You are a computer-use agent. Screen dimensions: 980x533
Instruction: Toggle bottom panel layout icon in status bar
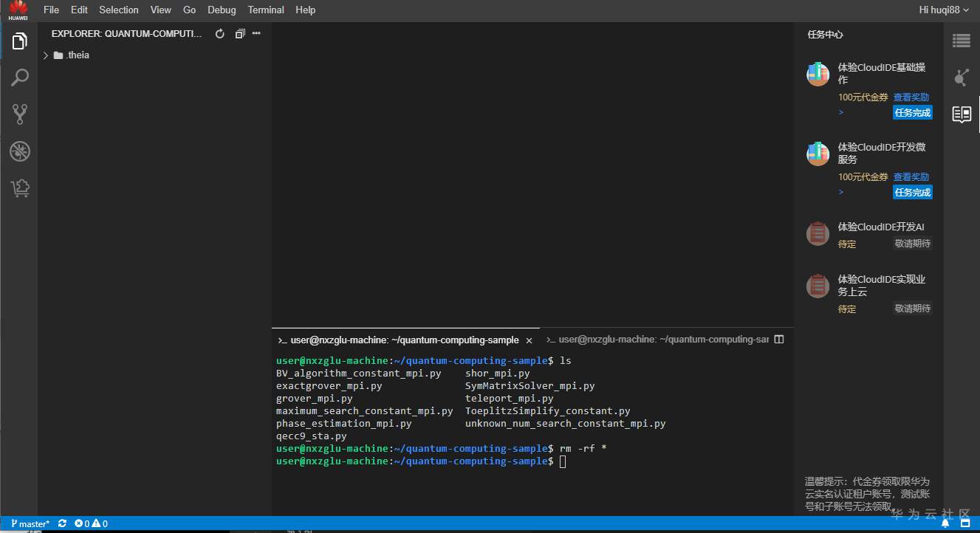coord(965,523)
